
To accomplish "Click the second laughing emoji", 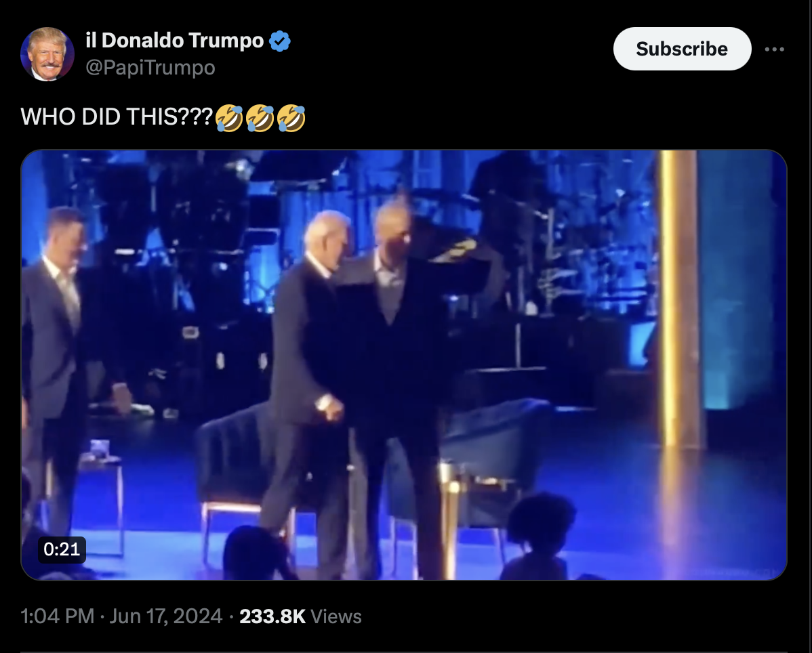I will (x=260, y=118).
